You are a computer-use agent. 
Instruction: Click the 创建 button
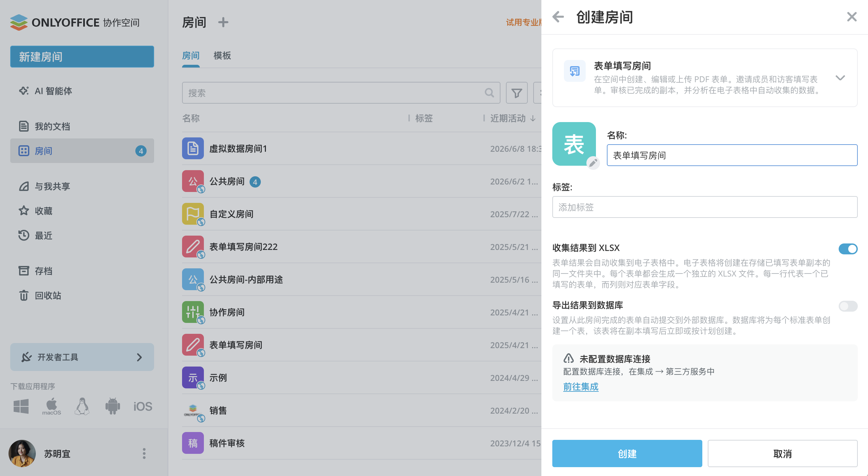627,453
